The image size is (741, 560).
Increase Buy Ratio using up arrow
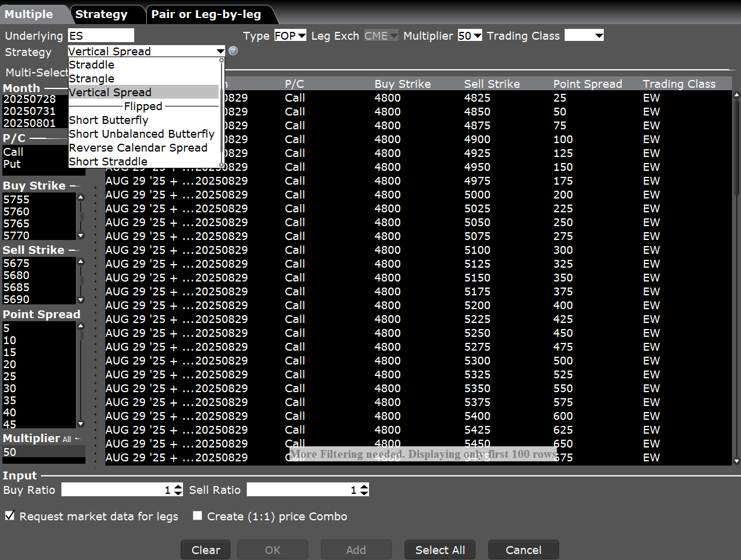pos(178,487)
